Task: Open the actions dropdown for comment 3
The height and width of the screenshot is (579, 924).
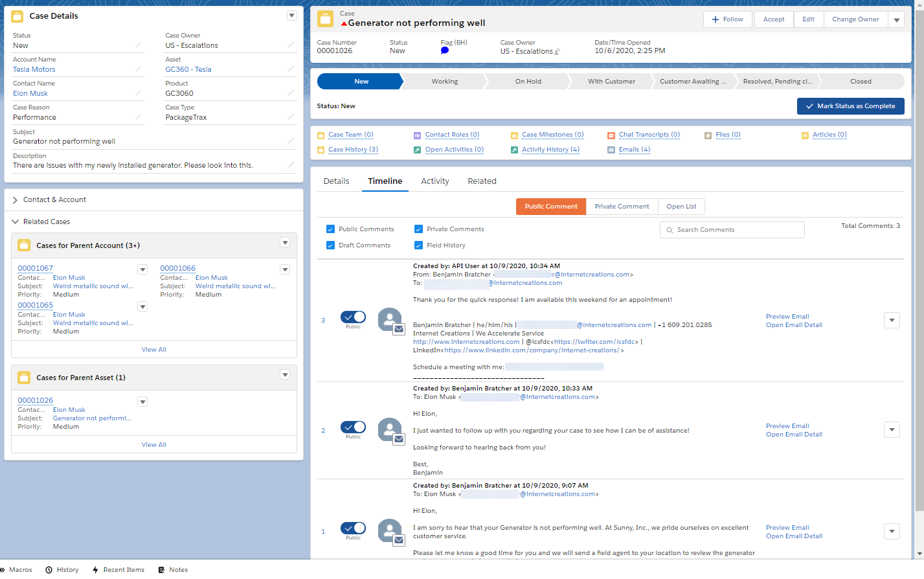Action: click(892, 320)
